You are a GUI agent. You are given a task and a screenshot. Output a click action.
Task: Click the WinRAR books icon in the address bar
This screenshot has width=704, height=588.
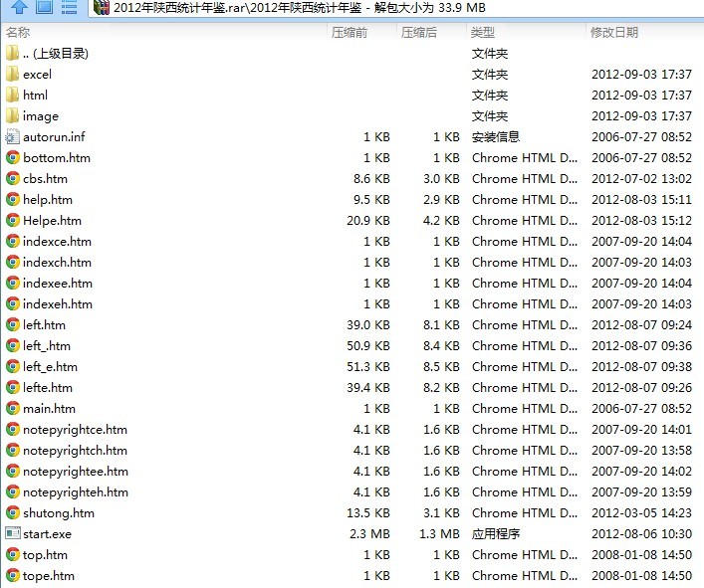(102, 7)
